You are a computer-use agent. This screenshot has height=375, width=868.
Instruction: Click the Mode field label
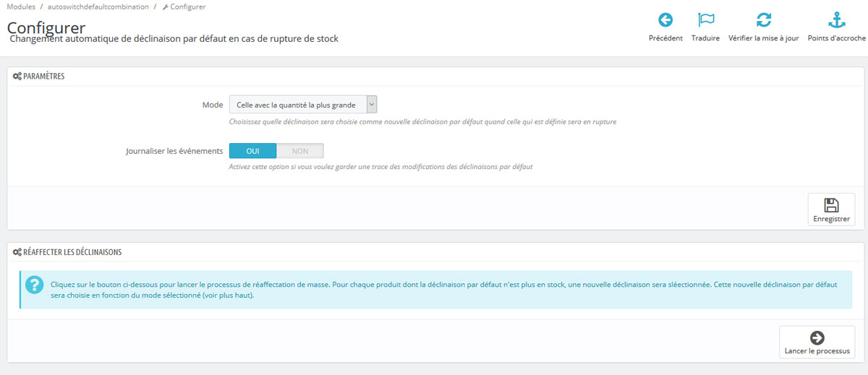click(212, 105)
